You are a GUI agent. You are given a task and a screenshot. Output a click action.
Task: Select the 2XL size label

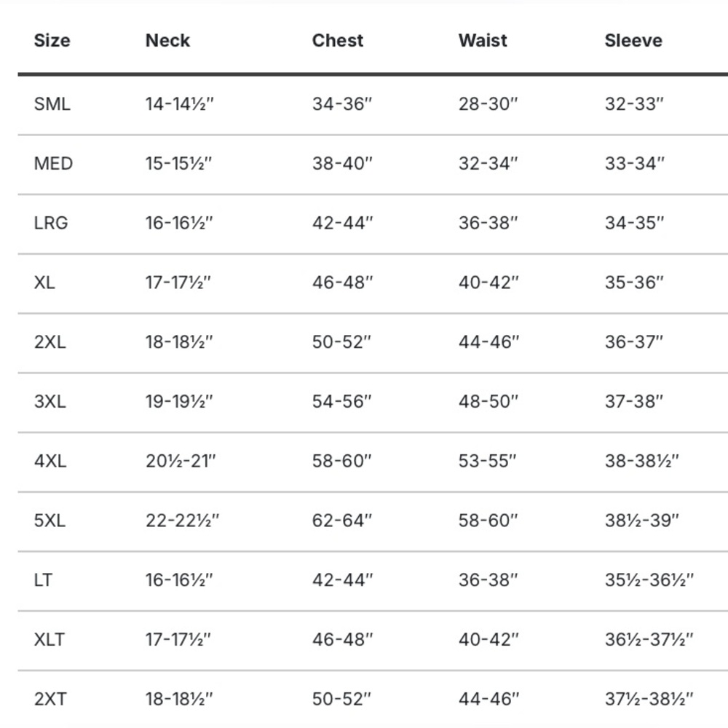pos(50,342)
